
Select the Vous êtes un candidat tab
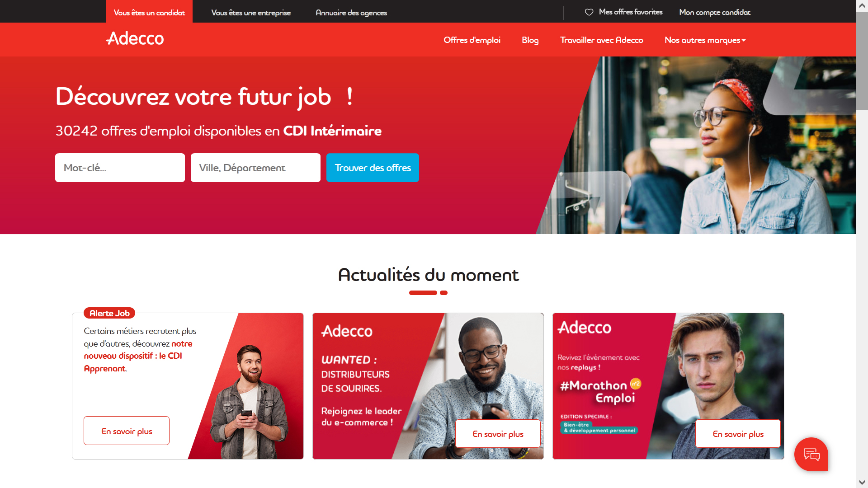coord(149,11)
